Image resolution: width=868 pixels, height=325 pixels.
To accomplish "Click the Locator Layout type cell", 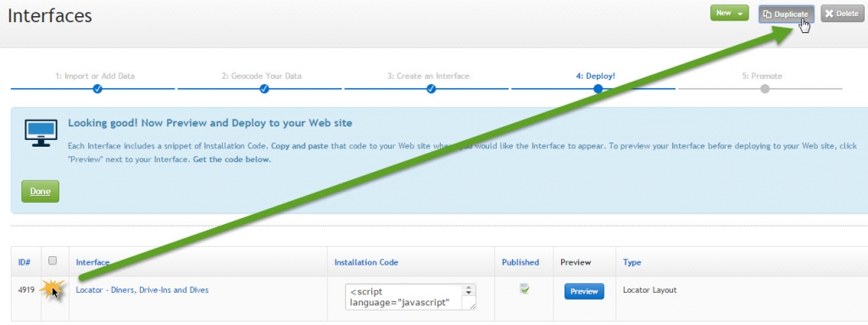I will (650, 289).
